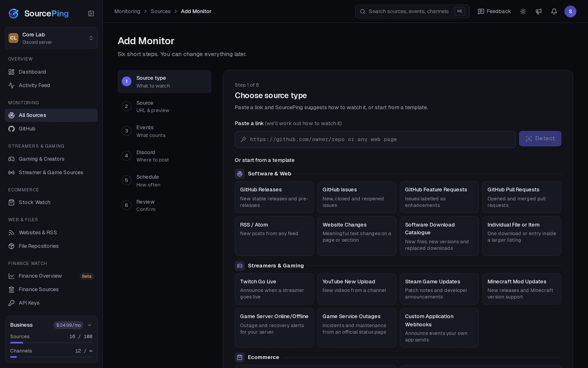Image resolution: width=588 pixels, height=368 pixels.
Task: Select step 6 Review
Action: 165,205
